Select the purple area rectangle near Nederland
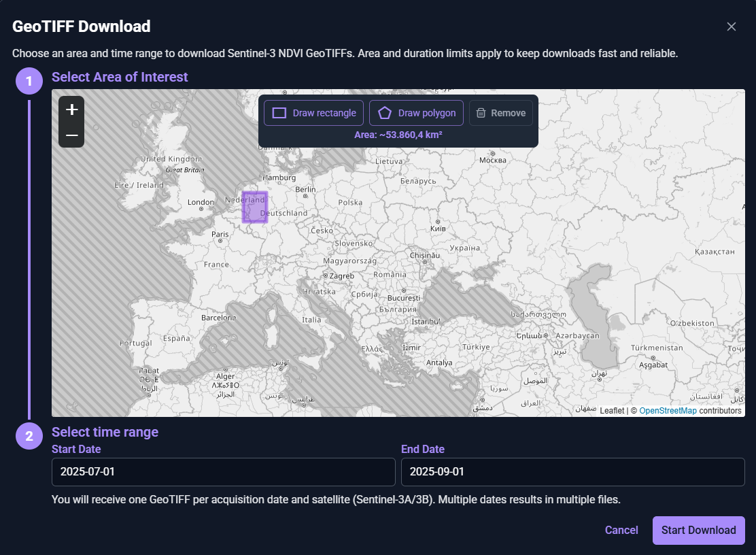 click(x=254, y=206)
